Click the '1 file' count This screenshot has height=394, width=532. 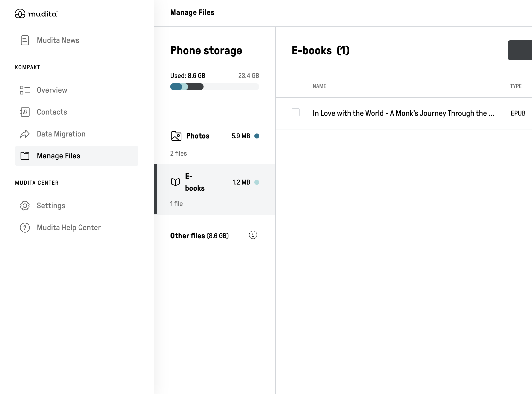click(x=176, y=204)
